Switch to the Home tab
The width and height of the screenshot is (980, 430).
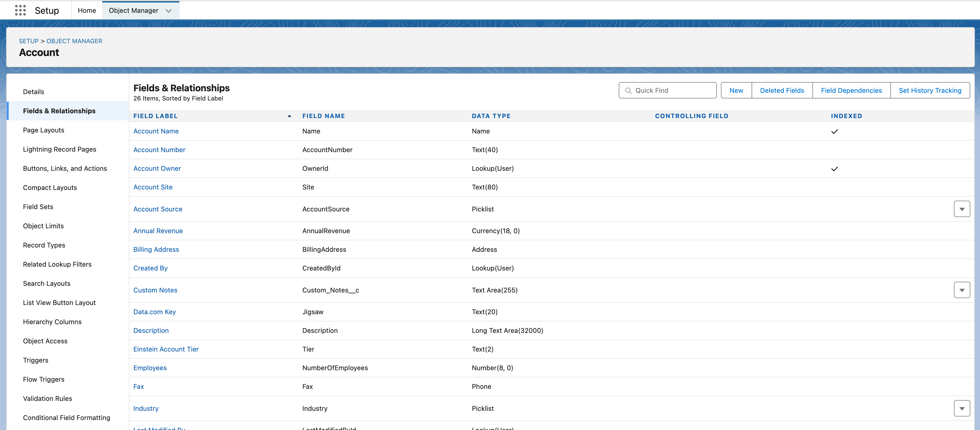tap(87, 10)
